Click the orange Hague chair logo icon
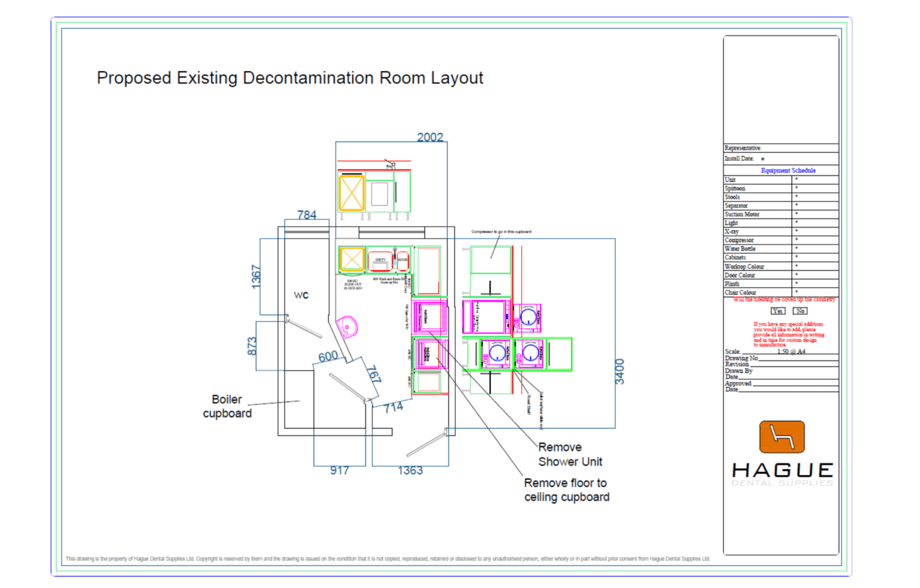 (782, 437)
